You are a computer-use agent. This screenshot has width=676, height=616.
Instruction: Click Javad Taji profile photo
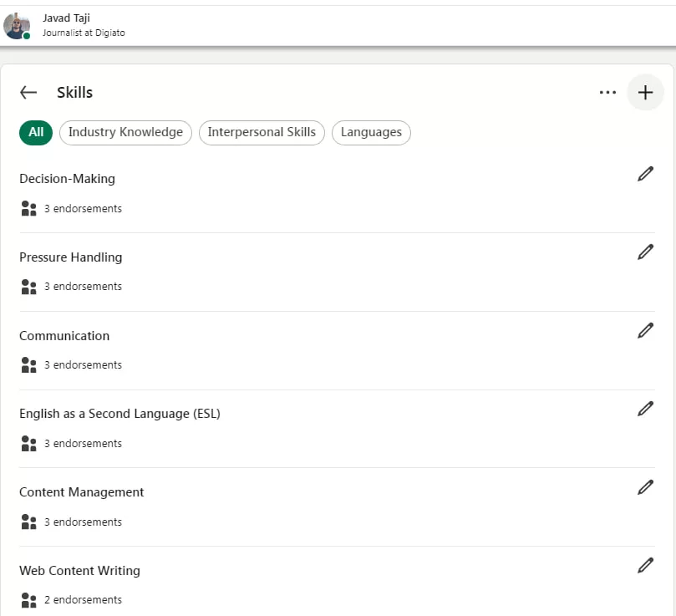(x=17, y=26)
